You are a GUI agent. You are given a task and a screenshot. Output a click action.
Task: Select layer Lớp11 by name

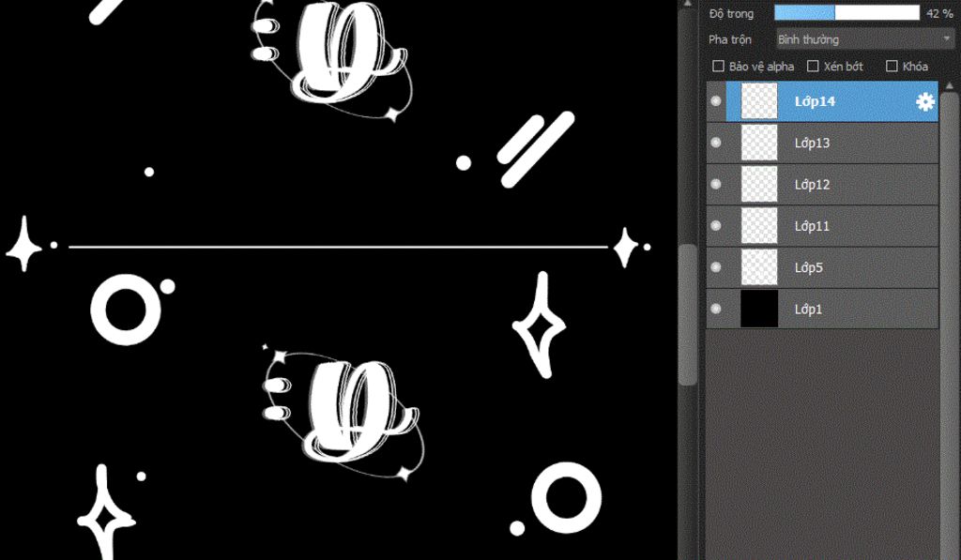tap(812, 227)
